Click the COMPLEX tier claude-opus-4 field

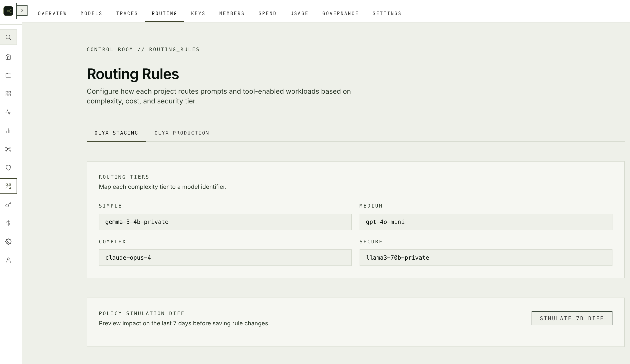click(x=225, y=258)
